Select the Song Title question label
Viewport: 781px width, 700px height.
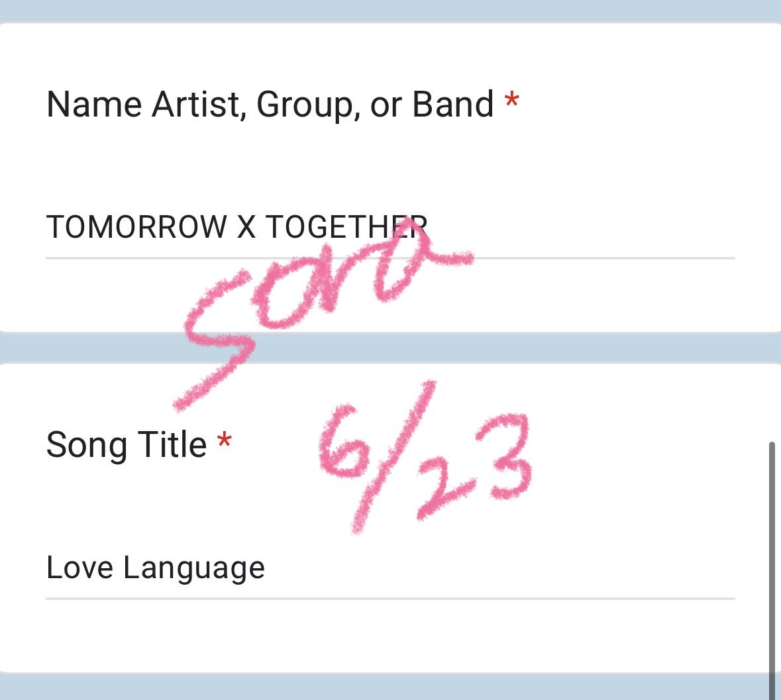[x=127, y=444]
